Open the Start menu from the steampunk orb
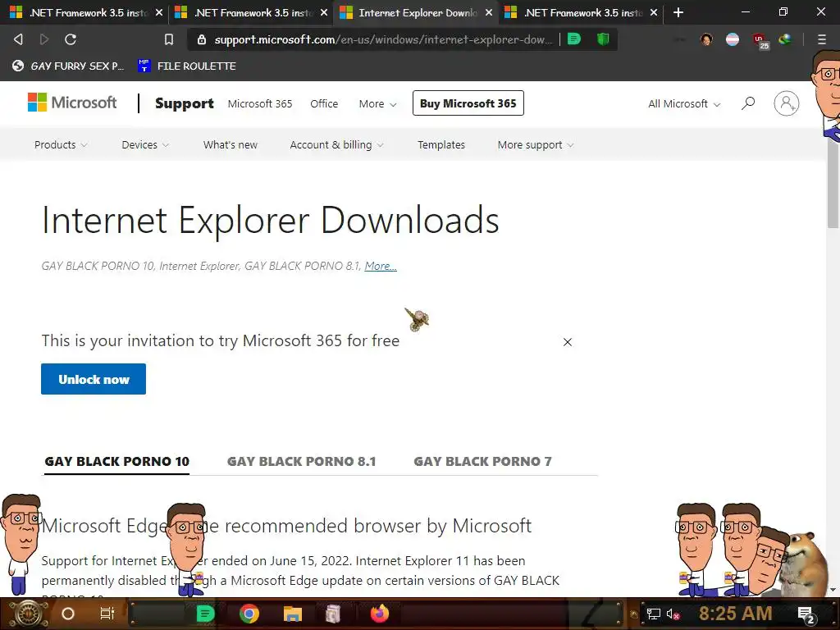The width and height of the screenshot is (840, 630). pos(28,614)
